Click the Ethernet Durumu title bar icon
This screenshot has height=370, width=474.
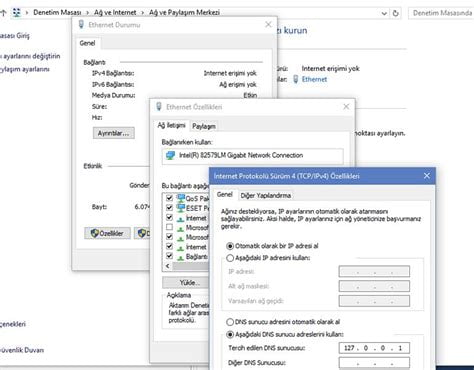pyautogui.click(x=81, y=25)
